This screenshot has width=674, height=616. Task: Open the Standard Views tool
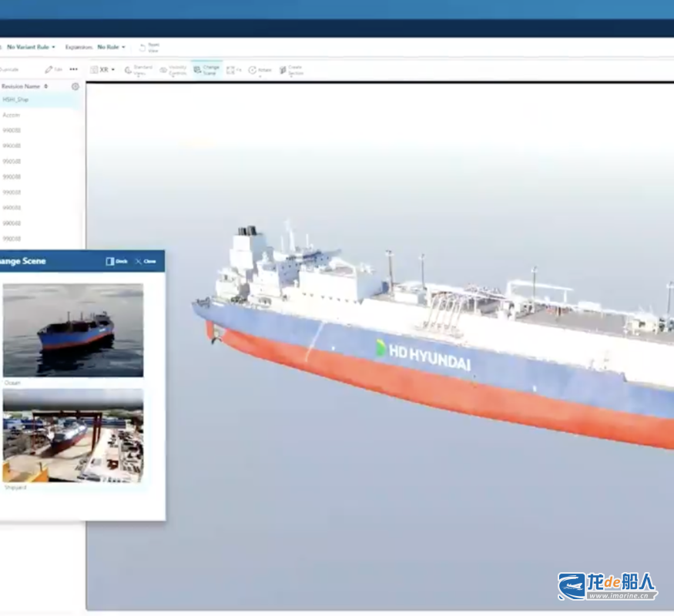(x=139, y=70)
